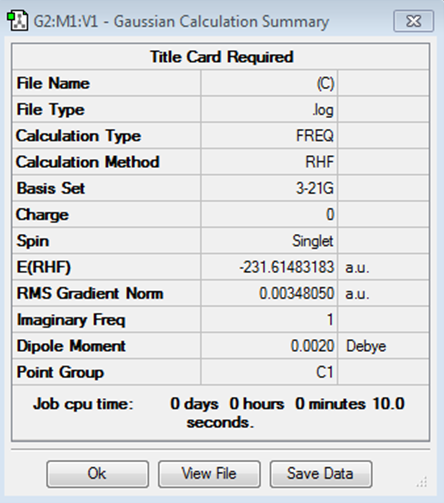Select the FREQ calculation type value
Screen dimensions: 444x503
coord(315,136)
